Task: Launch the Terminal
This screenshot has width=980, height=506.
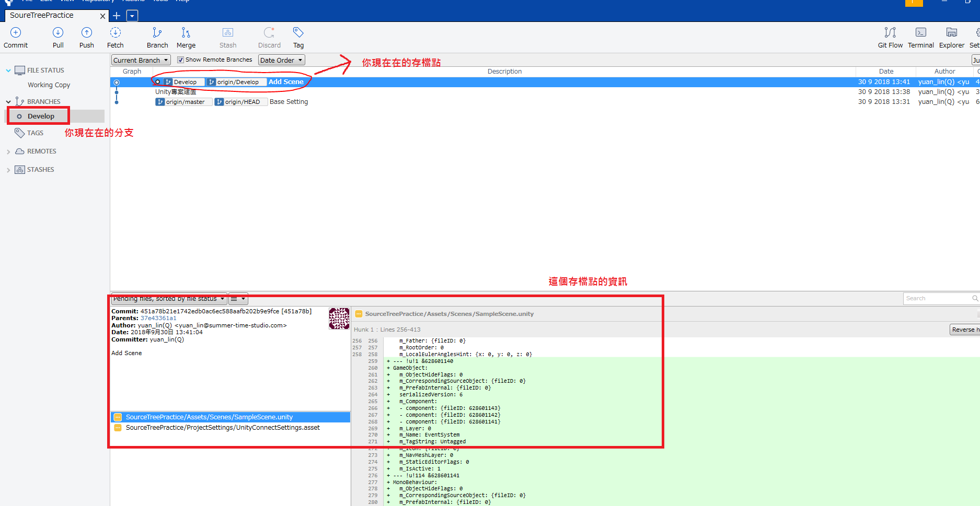Action: 921,38
